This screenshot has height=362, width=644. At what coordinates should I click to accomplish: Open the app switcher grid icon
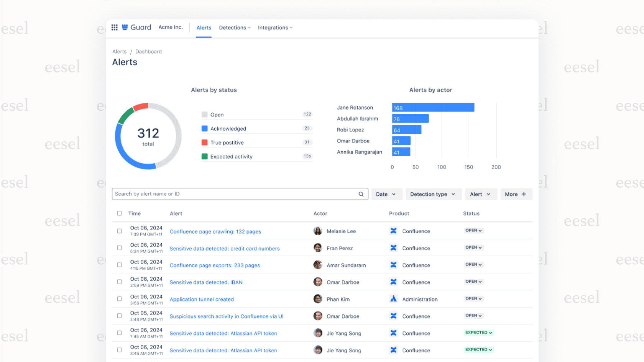click(x=114, y=27)
